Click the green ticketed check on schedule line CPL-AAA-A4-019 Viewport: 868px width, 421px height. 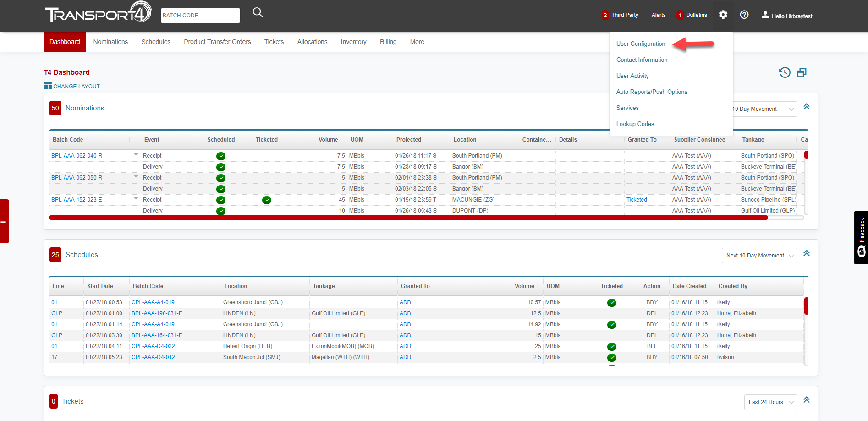coord(611,302)
